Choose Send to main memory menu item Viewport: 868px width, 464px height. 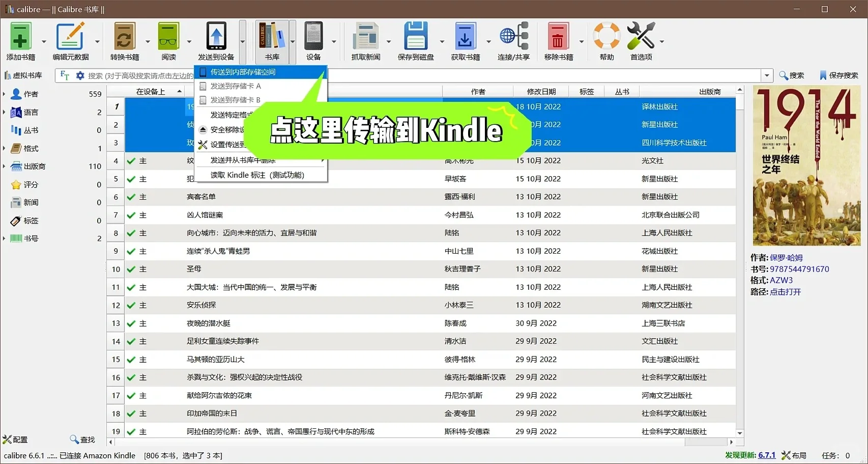coord(261,72)
